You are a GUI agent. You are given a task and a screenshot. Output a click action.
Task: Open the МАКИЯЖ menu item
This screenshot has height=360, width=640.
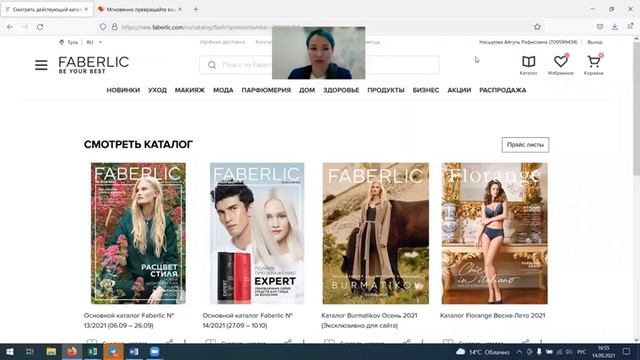190,90
